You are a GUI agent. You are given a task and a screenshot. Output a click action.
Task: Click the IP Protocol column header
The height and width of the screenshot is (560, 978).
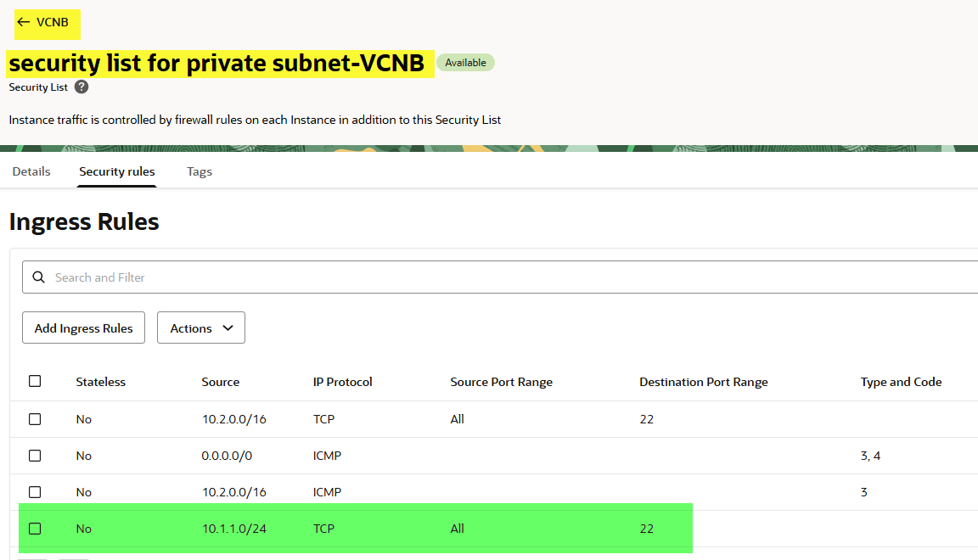pos(342,382)
